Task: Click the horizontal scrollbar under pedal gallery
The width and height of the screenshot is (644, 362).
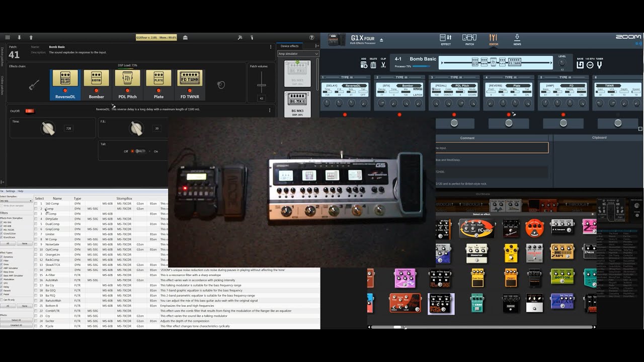Action: pos(482,327)
